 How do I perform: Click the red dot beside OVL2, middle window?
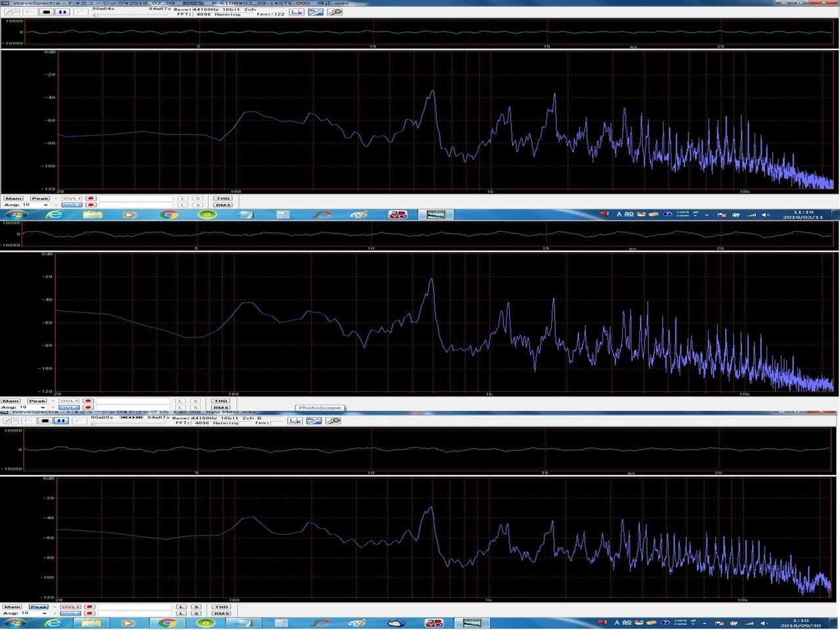tap(88, 408)
